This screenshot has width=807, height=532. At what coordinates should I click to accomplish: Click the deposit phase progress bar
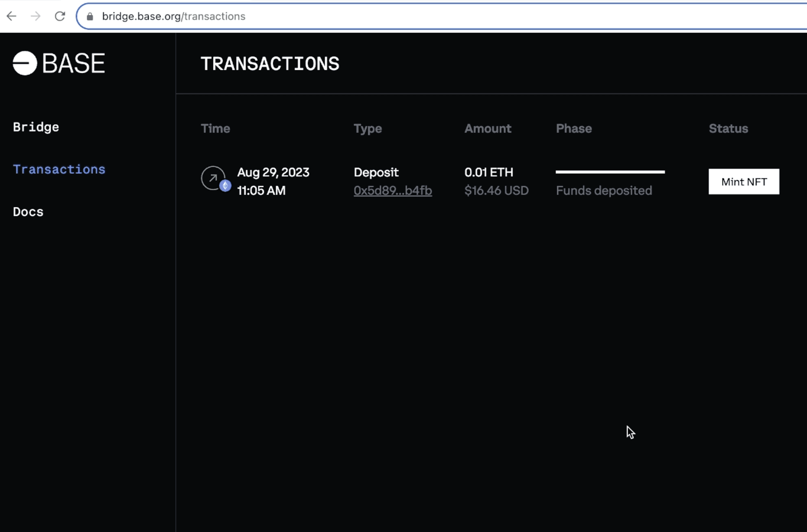(610, 172)
